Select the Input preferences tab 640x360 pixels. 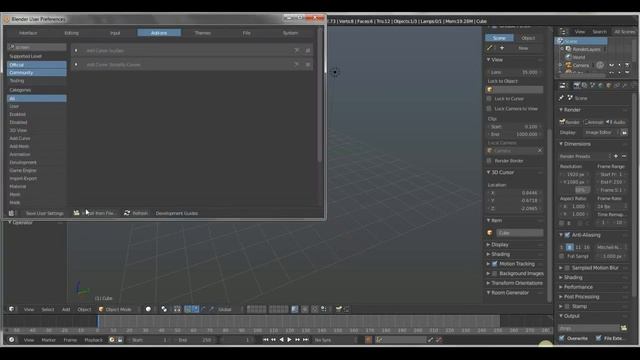[115, 33]
